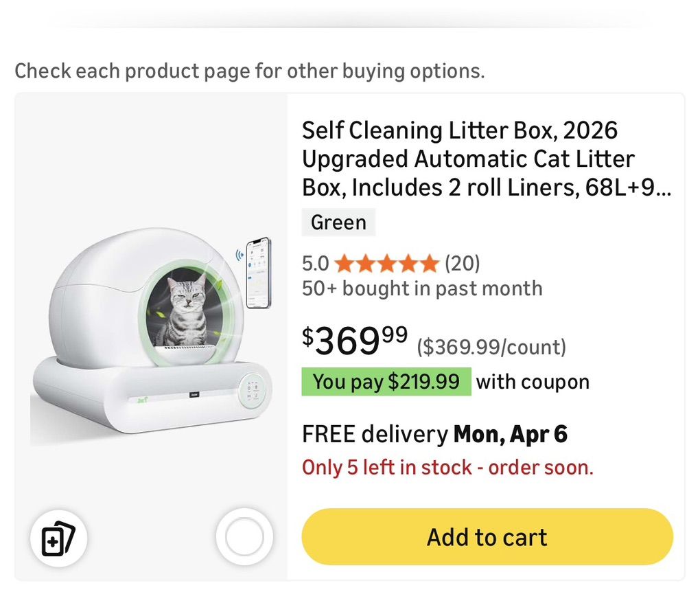
Task: Select the round circle button on product image
Action: point(244,537)
